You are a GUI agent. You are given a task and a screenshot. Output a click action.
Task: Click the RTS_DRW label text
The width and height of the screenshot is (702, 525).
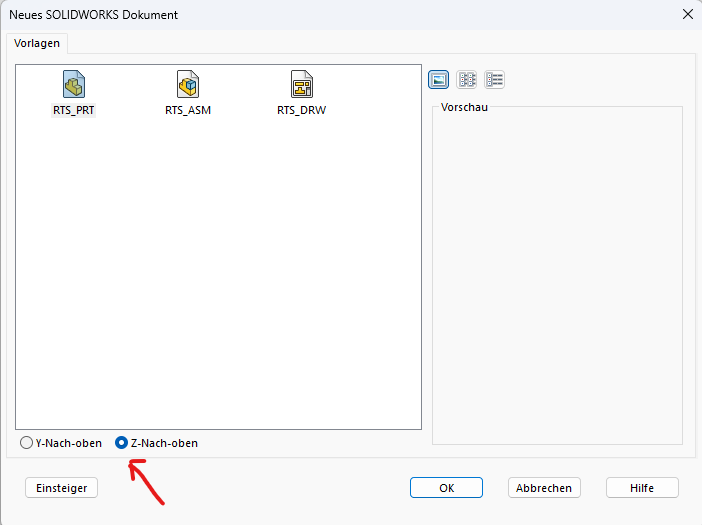tap(301, 110)
